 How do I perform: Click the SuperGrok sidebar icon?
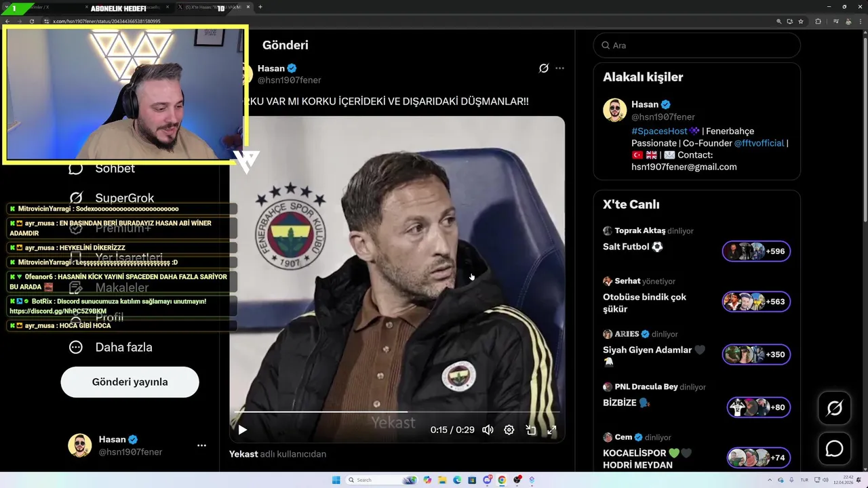pos(76,198)
